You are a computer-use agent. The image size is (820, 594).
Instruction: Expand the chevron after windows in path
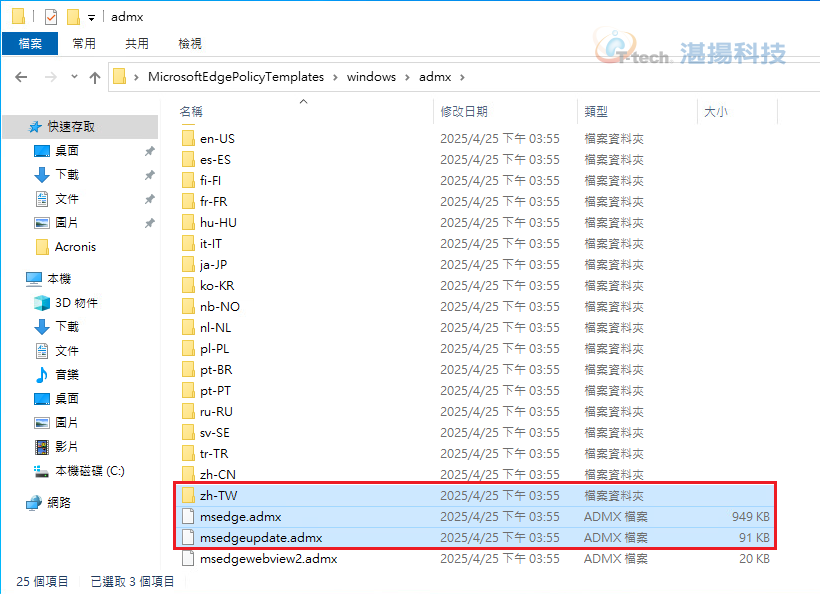tap(407, 77)
